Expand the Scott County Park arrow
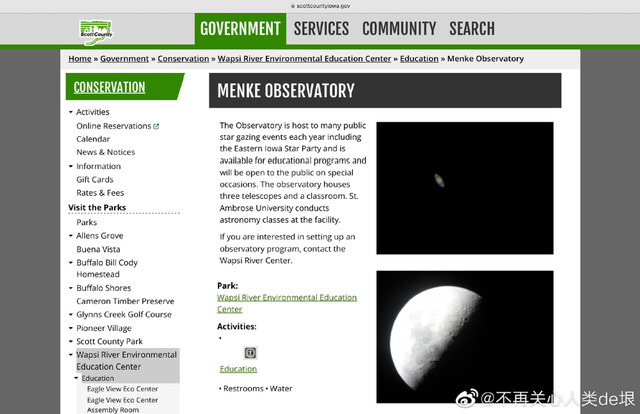The width and height of the screenshot is (640, 414). 71,341
